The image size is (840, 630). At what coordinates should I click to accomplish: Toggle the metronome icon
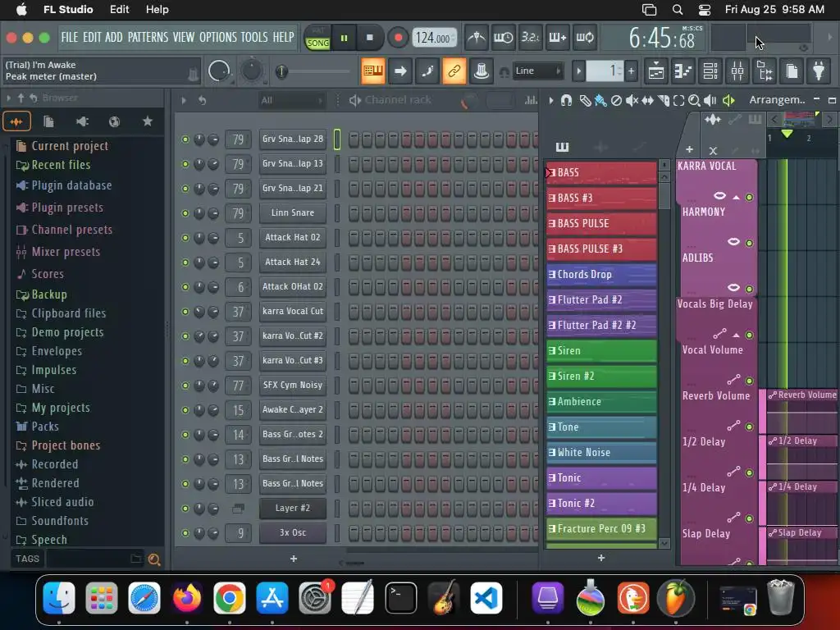point(477,38)
